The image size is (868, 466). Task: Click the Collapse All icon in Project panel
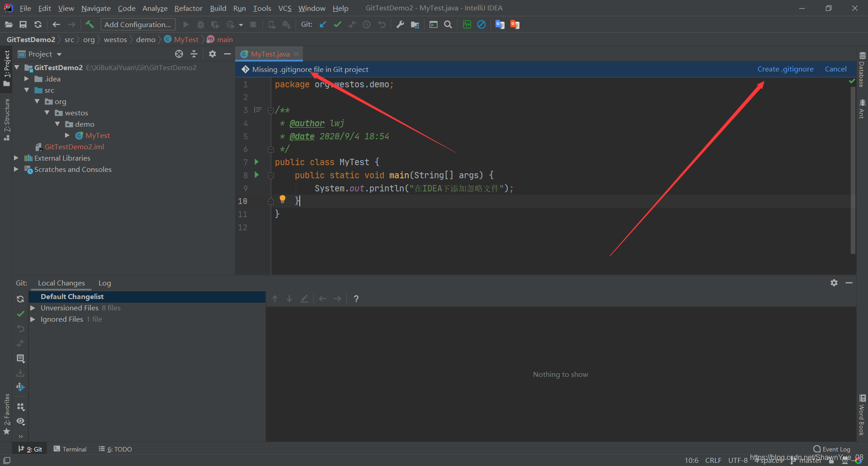(x=194, y=54)
